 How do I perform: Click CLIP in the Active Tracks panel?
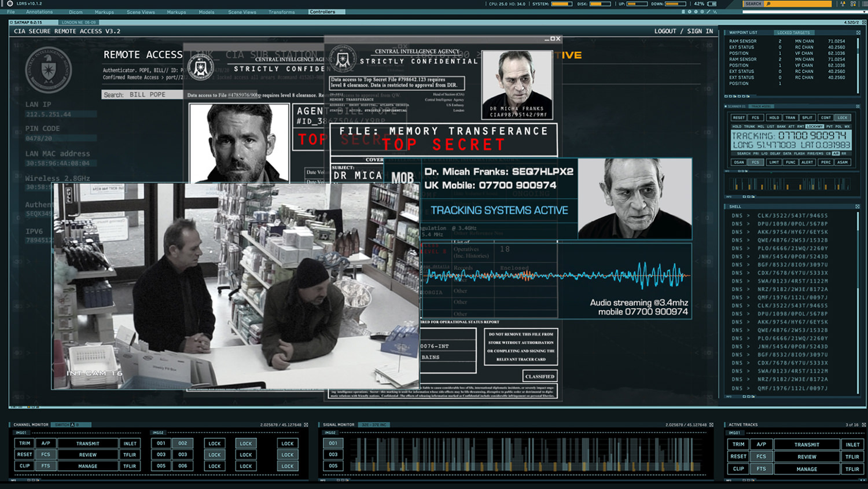pyautogui.click(x=738, y=469)
